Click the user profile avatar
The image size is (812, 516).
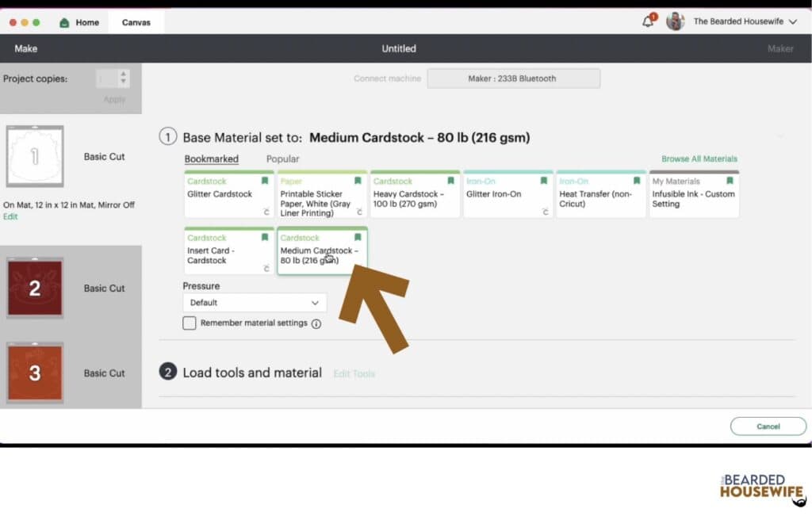675,21
